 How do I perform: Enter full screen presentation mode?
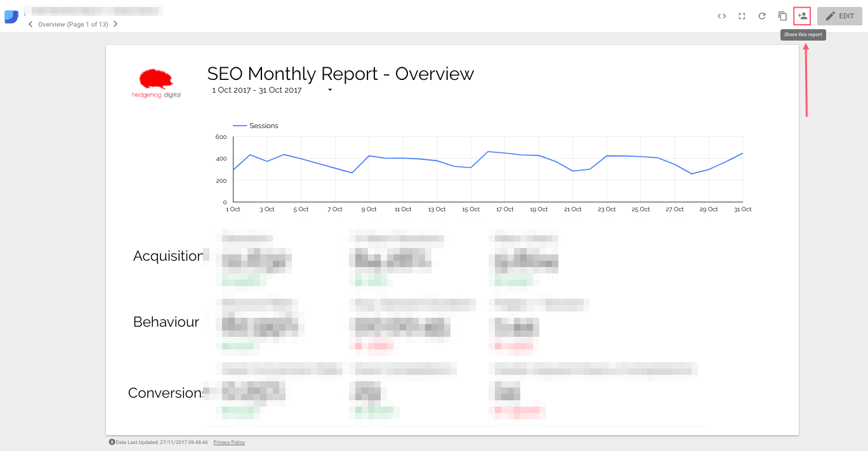742,16
